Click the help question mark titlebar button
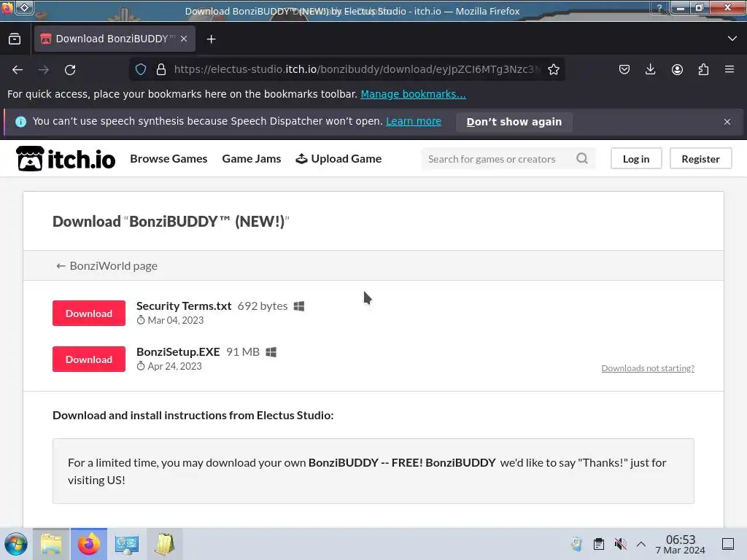 (659, 8)
